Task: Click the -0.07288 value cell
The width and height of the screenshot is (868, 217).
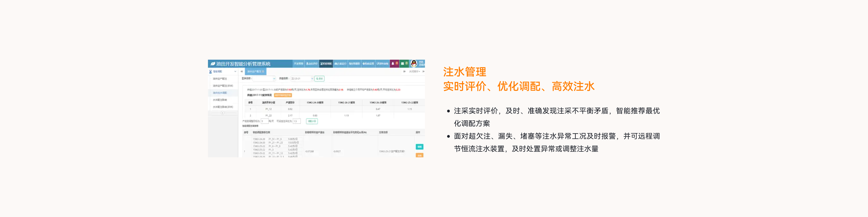Action: tap(309, 152)
